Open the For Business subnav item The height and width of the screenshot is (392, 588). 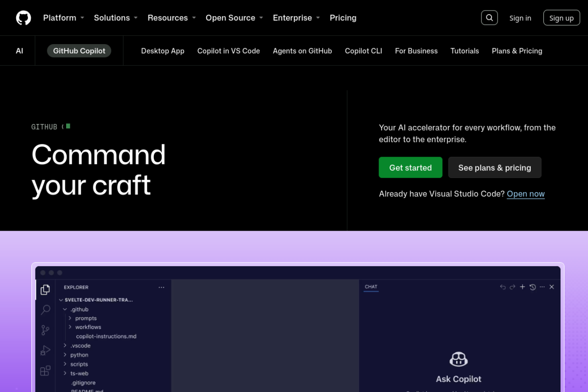point(416,51)
